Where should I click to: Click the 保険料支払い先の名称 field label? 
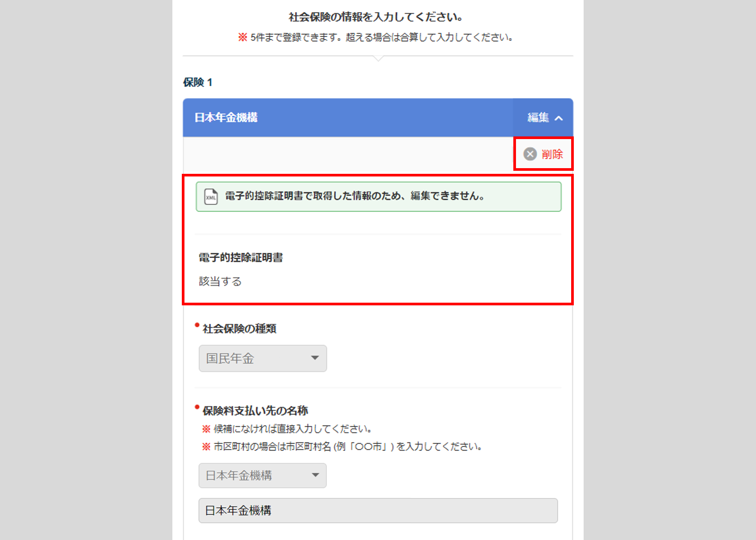click(x=255, y=411)
